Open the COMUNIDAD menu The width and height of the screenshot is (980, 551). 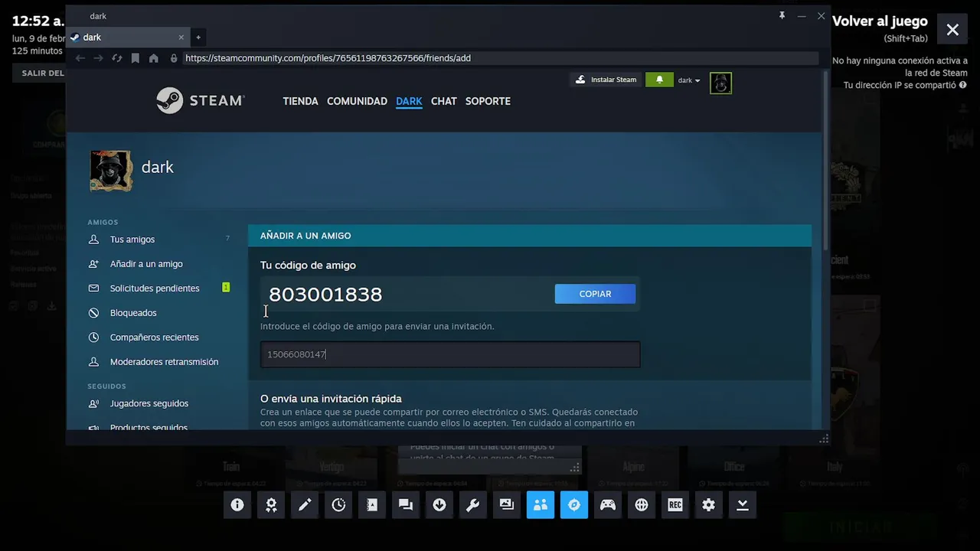tap(357, 101)
